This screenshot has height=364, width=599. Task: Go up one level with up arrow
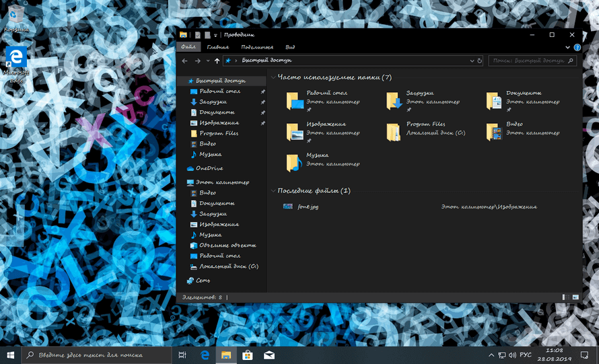point(217,61)
